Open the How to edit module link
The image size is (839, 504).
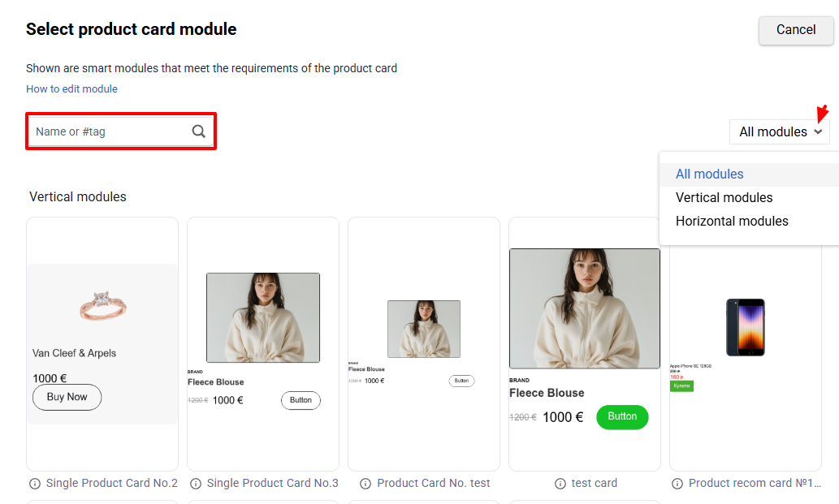(71, 88)
